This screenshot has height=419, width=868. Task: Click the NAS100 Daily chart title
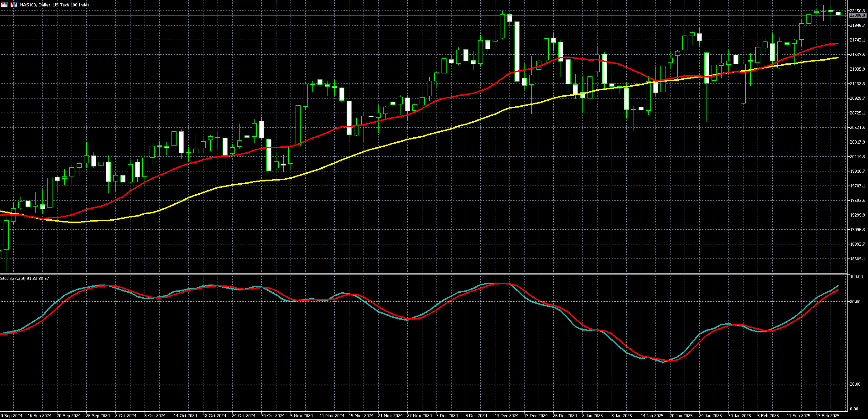(x=54, y=5)
